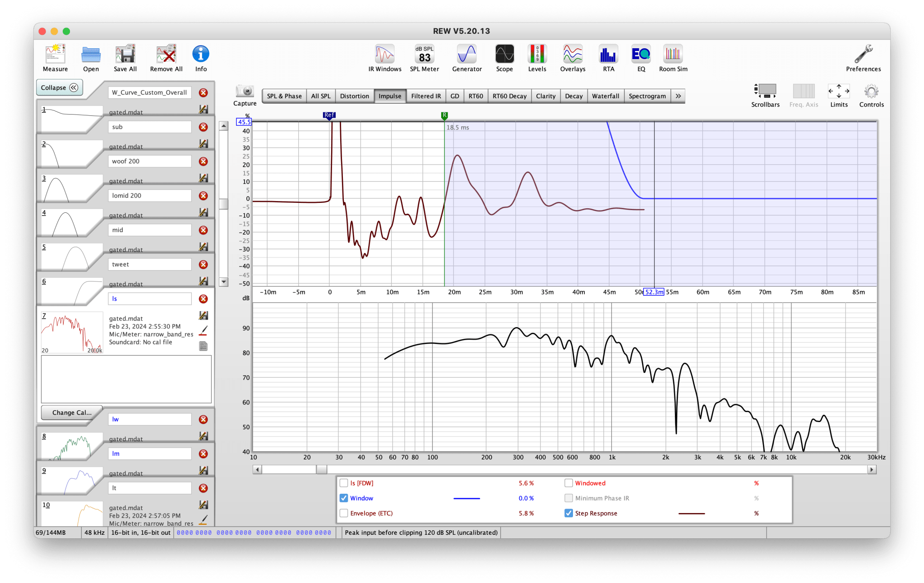Remove the tweet measurement
Image resolution: width=924 pixels, height=583 pixels.
(x=203, y=265)
